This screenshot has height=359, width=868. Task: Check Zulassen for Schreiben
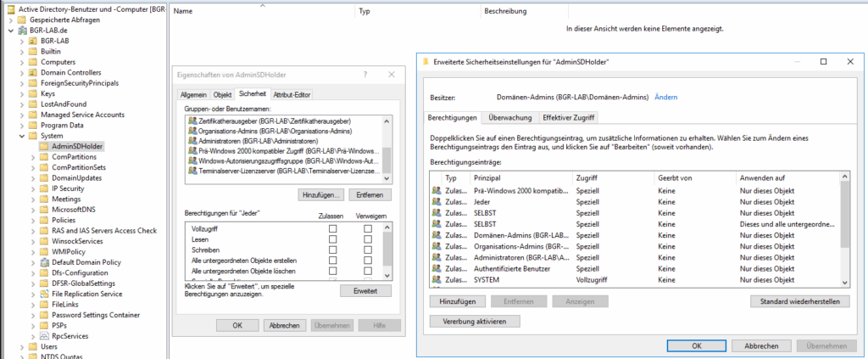[x=332, y=250]
